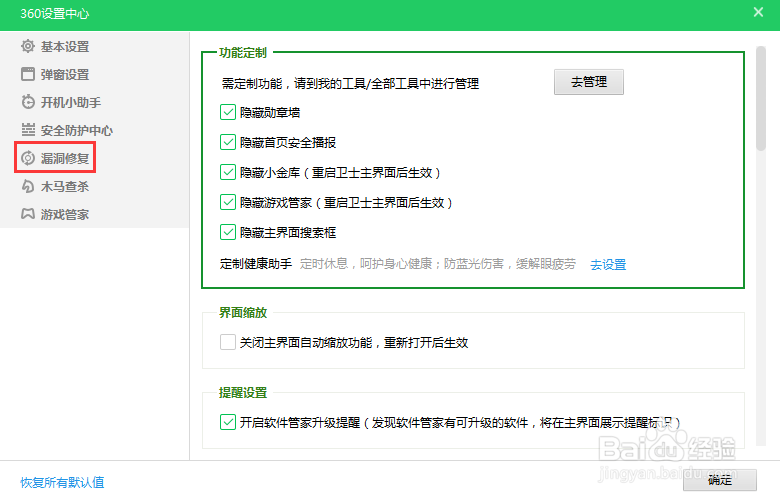
Task: Click the clock icon beside 开机小助手
Action: click(28, 102)
